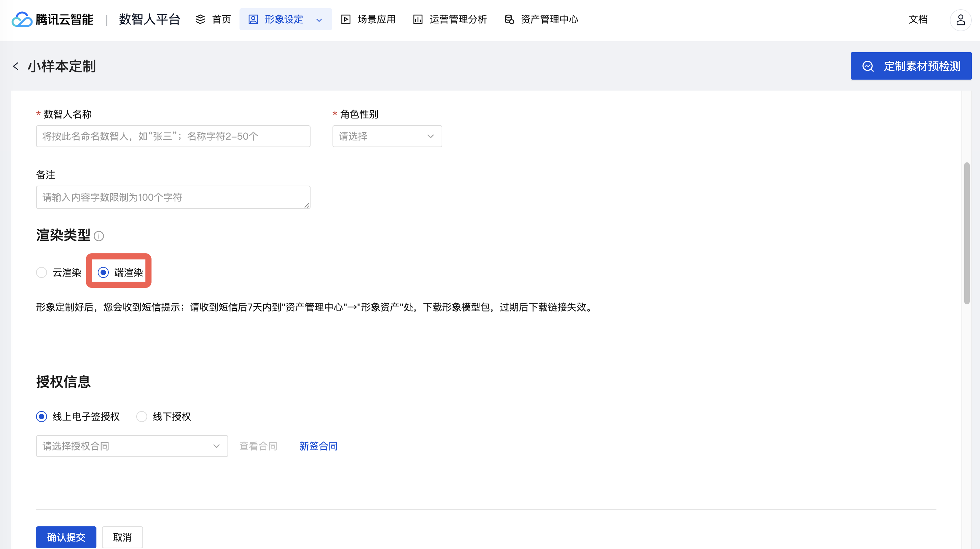The image size is (980, 549).
Task: Click the 确认提交 button
Action: [66, 537]
